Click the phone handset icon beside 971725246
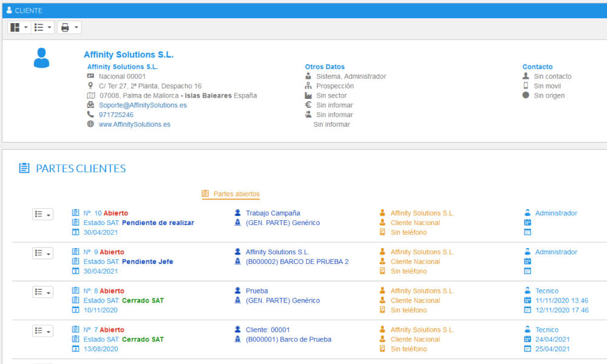This screenshot has width=607, height=364. pos(90,115)
